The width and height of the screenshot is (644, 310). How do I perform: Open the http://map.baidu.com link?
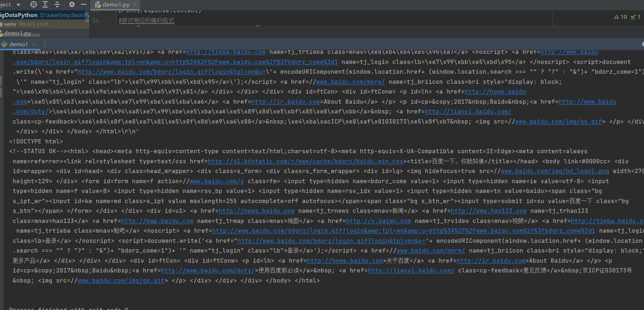(x=157, y=221)
